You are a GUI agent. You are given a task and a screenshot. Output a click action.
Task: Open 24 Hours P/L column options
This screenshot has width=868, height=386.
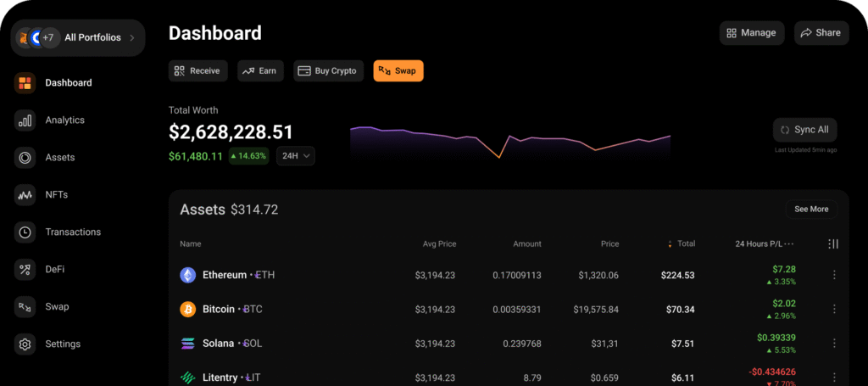[x=789, y=243]
